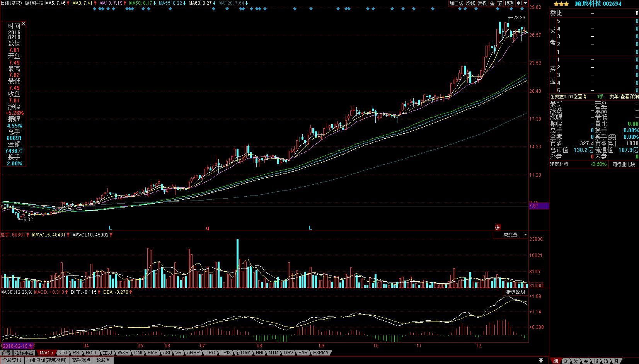Switch to the KDJ indicator tab
Screen dimensions: 639x364
(x=63, y=353)
